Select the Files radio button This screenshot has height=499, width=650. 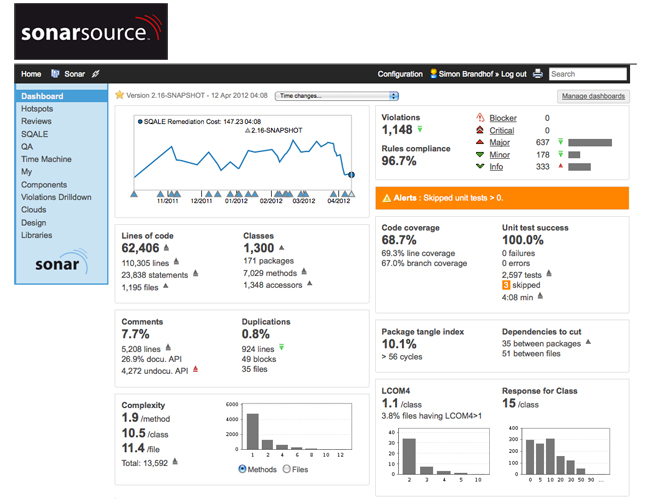(x=286, y=469)
